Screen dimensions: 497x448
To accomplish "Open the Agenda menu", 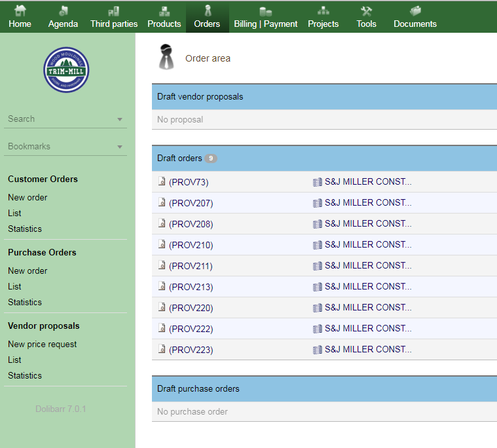I will [63, 24].
